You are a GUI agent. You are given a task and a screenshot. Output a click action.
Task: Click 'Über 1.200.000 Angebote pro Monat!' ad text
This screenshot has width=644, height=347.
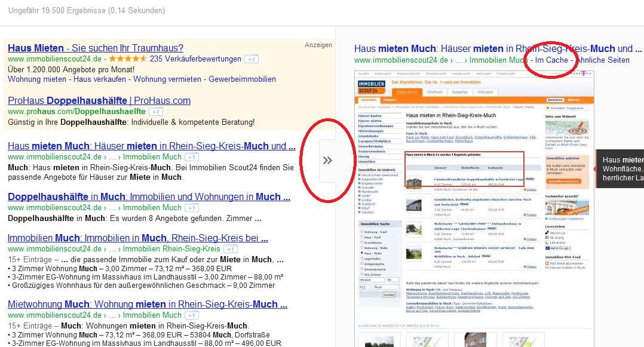tap(71, 69)
